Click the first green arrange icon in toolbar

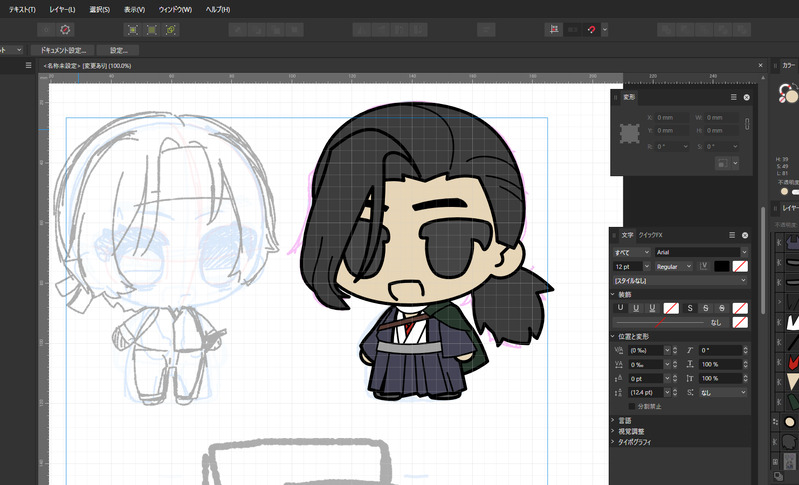tap(132, 30)
